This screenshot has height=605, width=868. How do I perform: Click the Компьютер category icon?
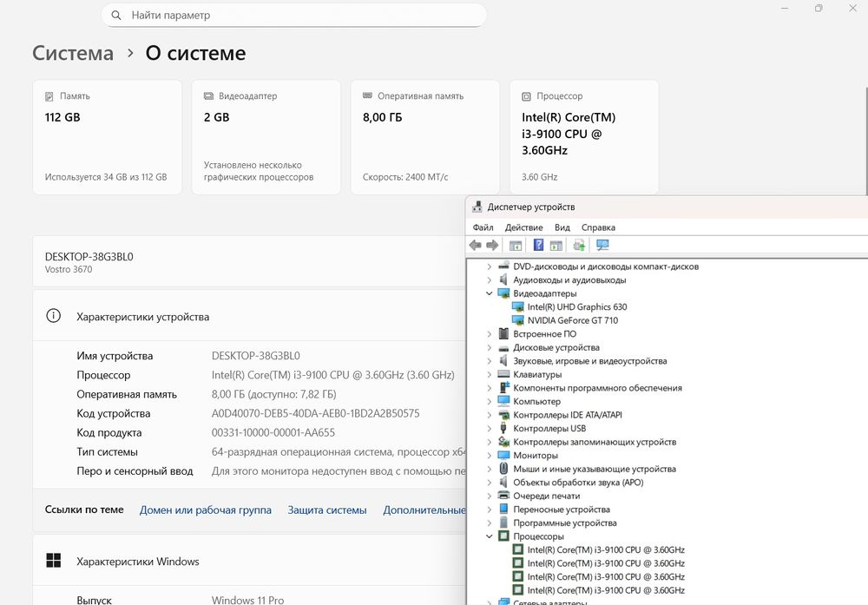(503, 401)
